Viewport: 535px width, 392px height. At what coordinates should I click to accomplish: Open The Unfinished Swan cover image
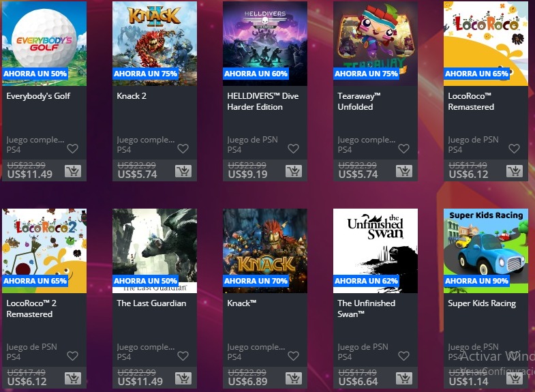coord(376,251)
